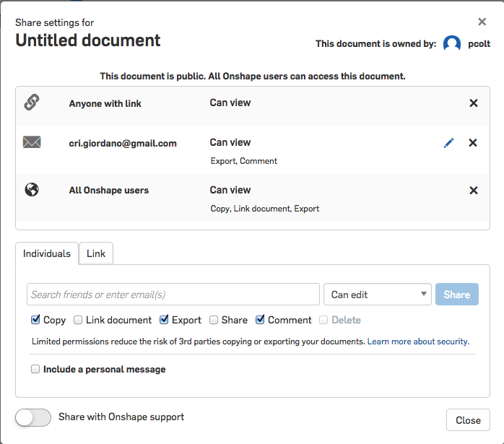Click the chain link icon beside Anyone with link
Screen dimensions: 504x444
point(32,103)
